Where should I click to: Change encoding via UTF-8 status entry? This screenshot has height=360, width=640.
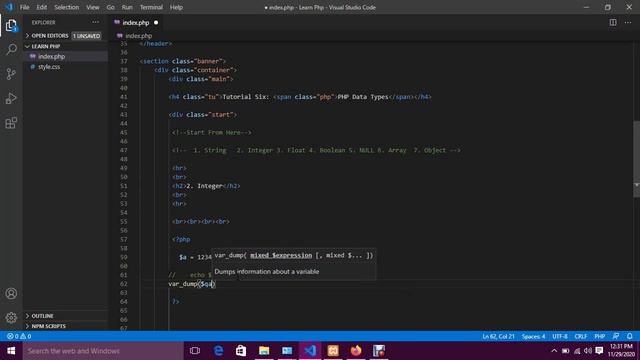point(560,336)
